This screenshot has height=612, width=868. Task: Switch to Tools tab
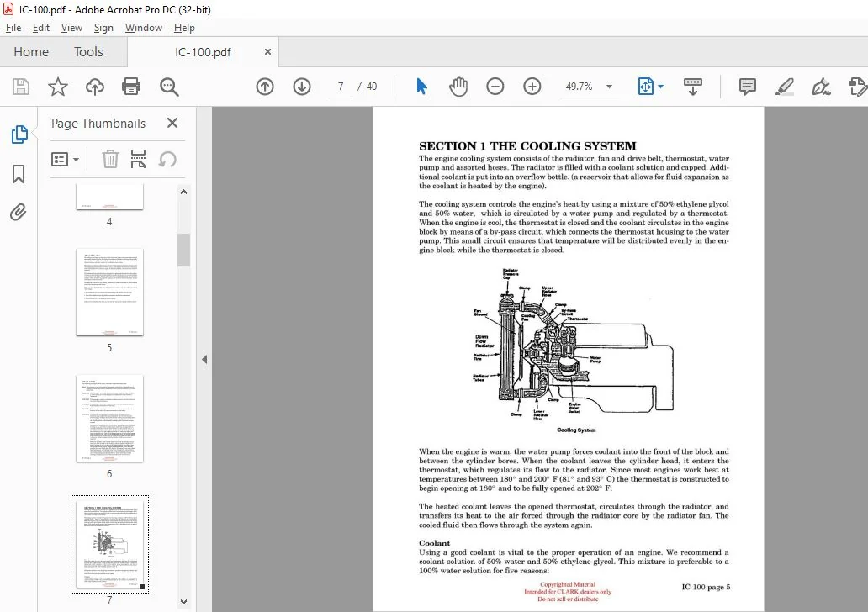pos(88,51)
